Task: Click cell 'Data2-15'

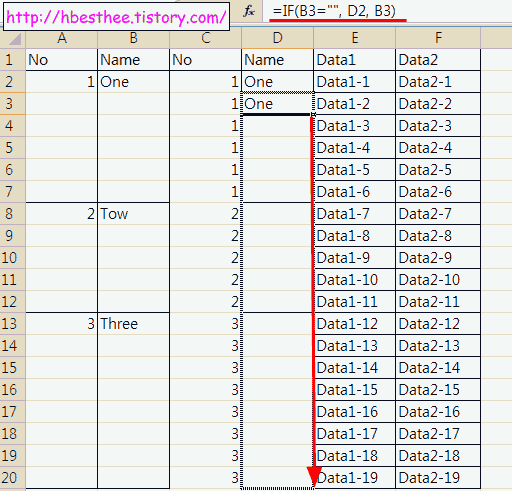Action: pos(438,390)
